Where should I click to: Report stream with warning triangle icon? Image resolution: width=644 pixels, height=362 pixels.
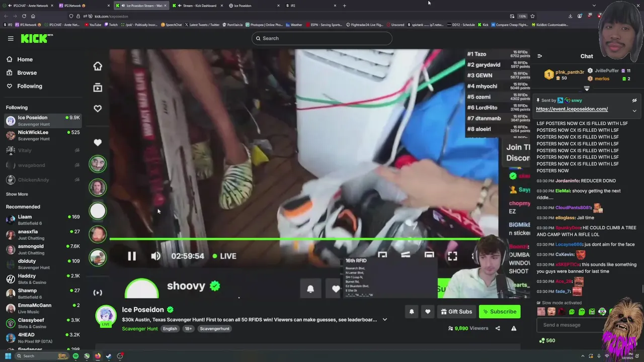pyautogui.click(x=514, y=328)
